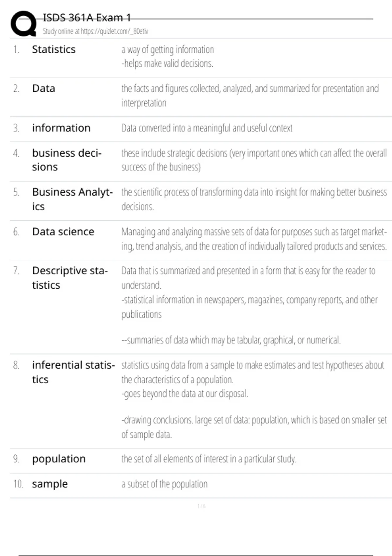Screen dimensions: 392x556
Task: Click the definition about all elements of interest
Action: (x=209, y=459)
